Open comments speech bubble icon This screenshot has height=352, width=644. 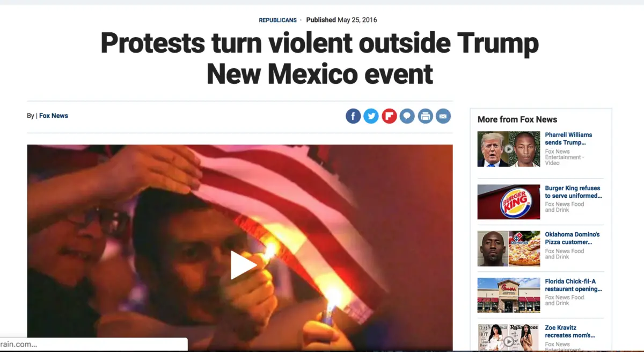coord(407,116)
